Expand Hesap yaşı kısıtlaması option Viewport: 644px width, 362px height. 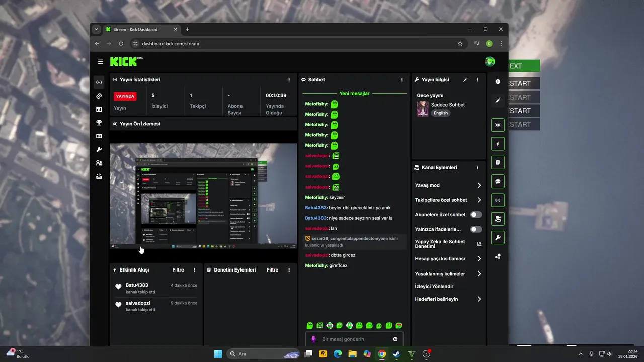[448, 259]
